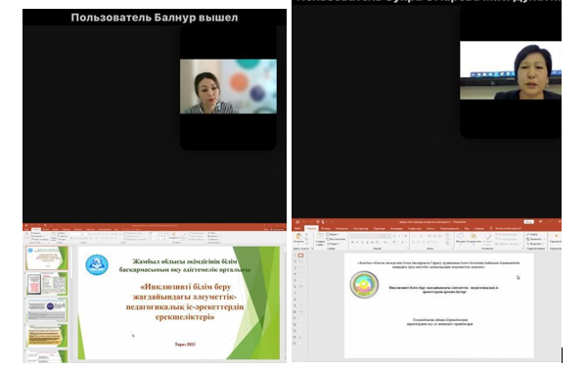
Task: Open the Выделить dropdown in the Редактирование group
Action: [535, 244]
